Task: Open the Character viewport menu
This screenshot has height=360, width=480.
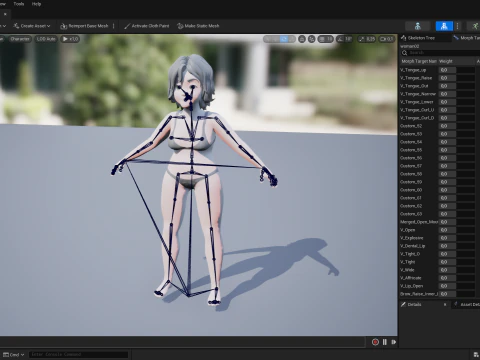Action: tap(20, 39)
